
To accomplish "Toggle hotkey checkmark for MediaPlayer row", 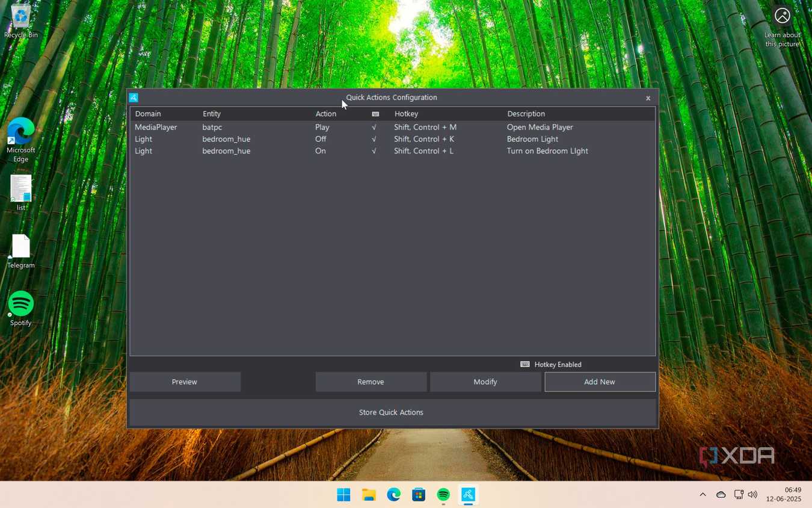I will tap(374, 128).
